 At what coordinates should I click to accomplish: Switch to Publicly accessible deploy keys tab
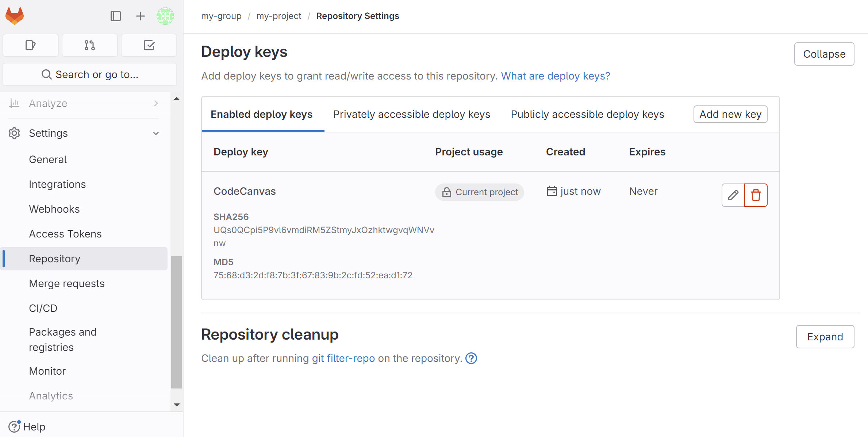coord(587,115)
